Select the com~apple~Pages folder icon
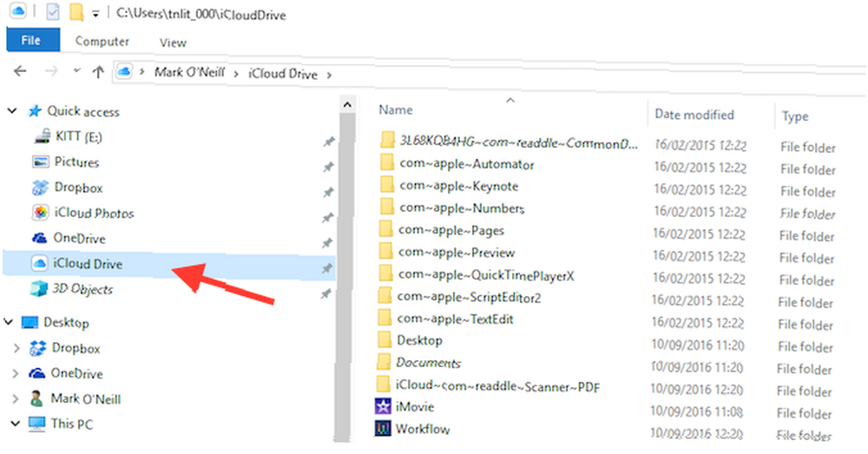 (x=386, y=228)
